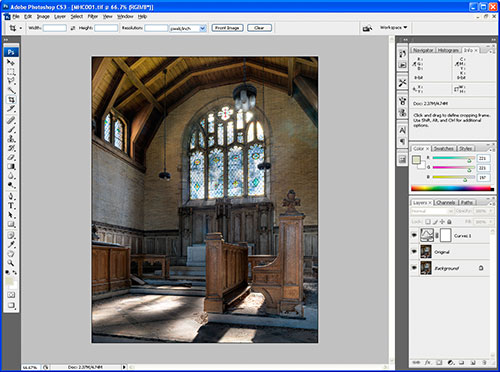
Task: Switch to the Channels tab
Action: pos(446,203)
